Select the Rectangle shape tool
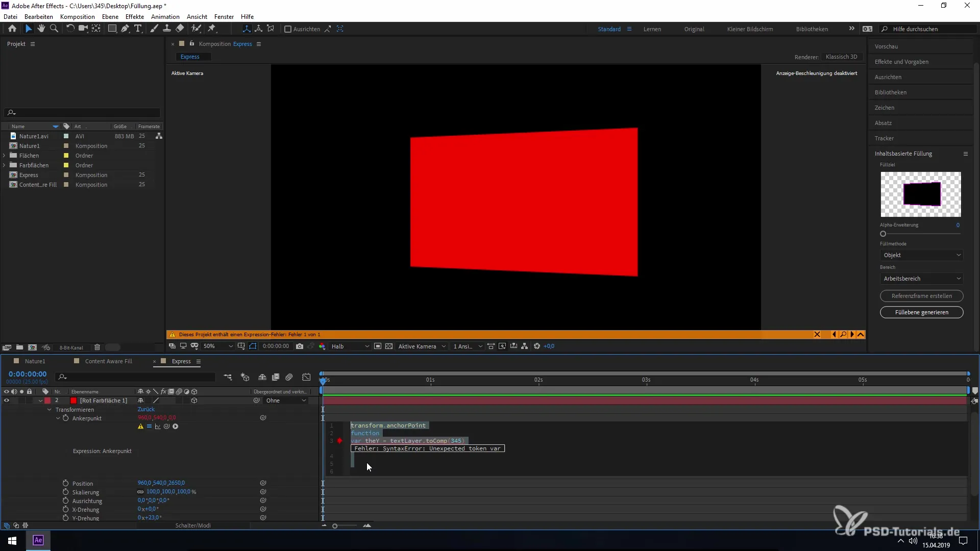This screenshot has height=551, width=980. pos(112,29)
